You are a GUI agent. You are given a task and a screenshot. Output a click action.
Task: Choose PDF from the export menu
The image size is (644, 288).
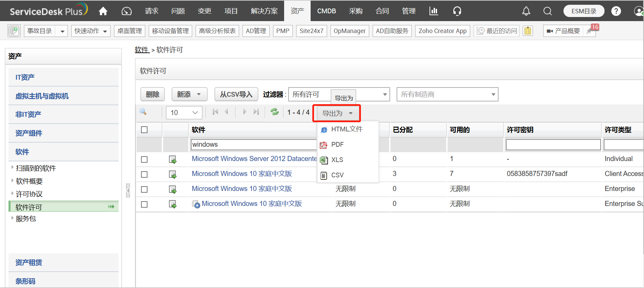[337, 145]
